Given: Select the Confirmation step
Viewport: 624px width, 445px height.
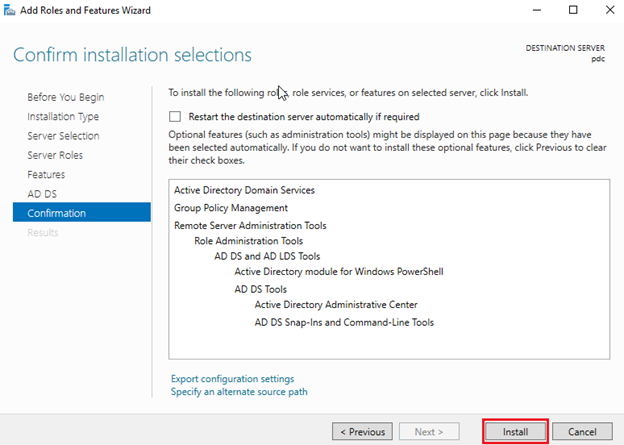Looking at the screenshot, I should (82, 212).
